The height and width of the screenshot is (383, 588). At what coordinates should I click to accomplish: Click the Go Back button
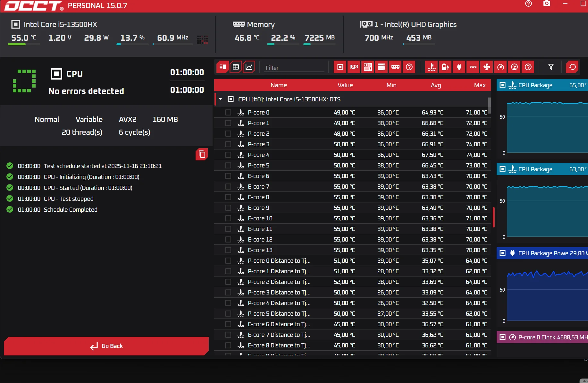pos(106,346)
